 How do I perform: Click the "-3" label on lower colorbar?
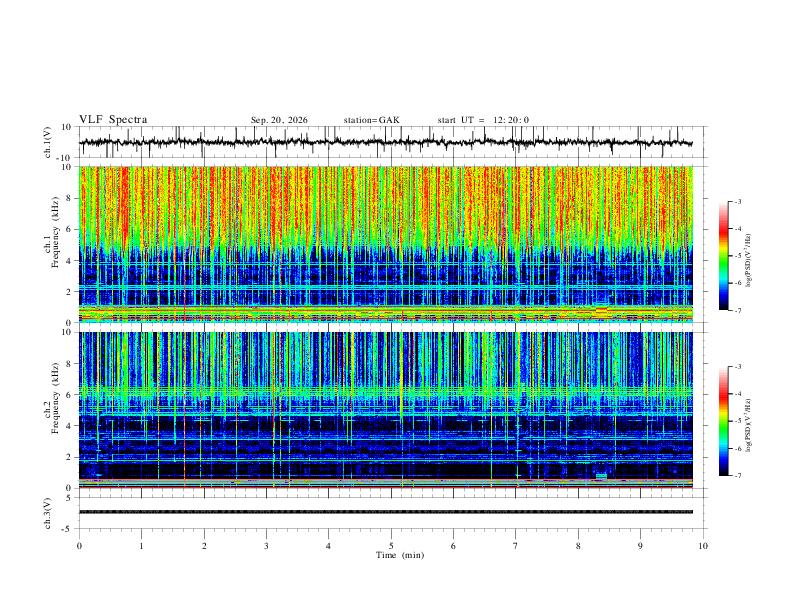click(x=737, y=367)
